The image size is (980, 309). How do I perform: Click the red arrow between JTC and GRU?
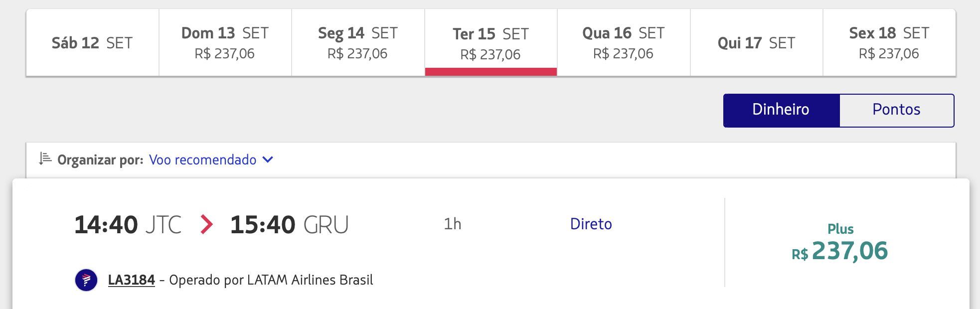coord(206,224)
